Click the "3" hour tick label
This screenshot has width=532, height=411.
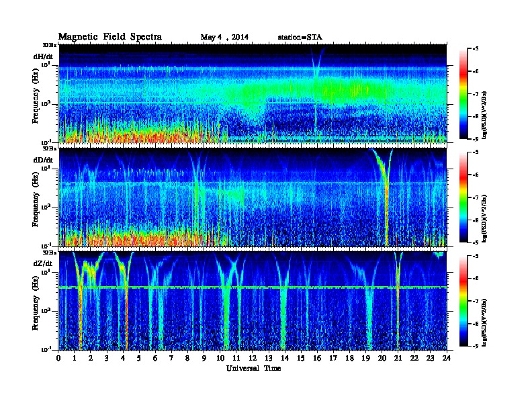[107, 359]
